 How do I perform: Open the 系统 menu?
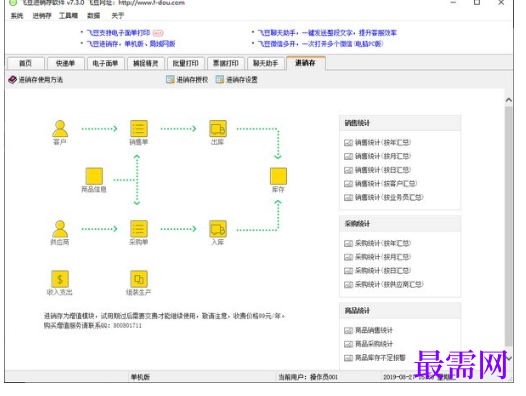click(17, 15)
